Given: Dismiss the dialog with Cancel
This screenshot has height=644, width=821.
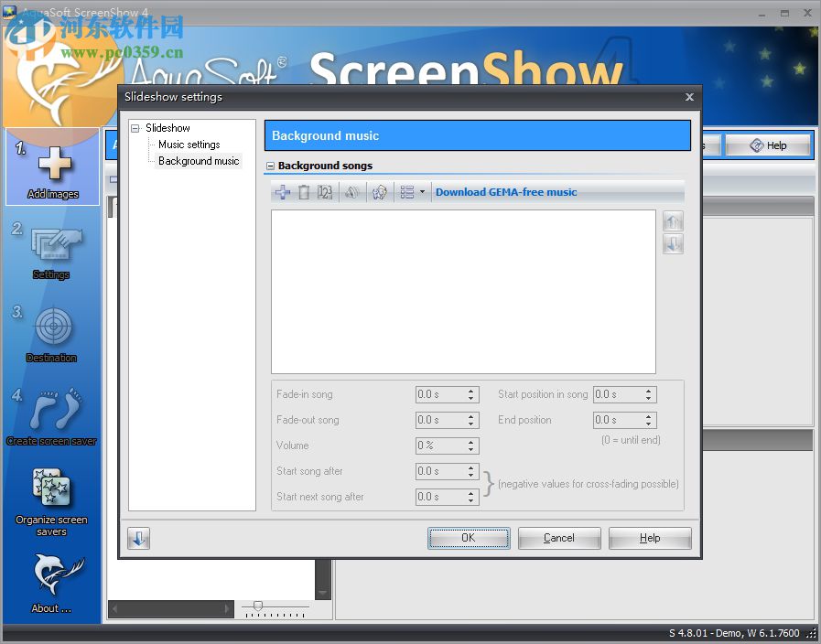Looking at the screenshot, I should point(559,538).
